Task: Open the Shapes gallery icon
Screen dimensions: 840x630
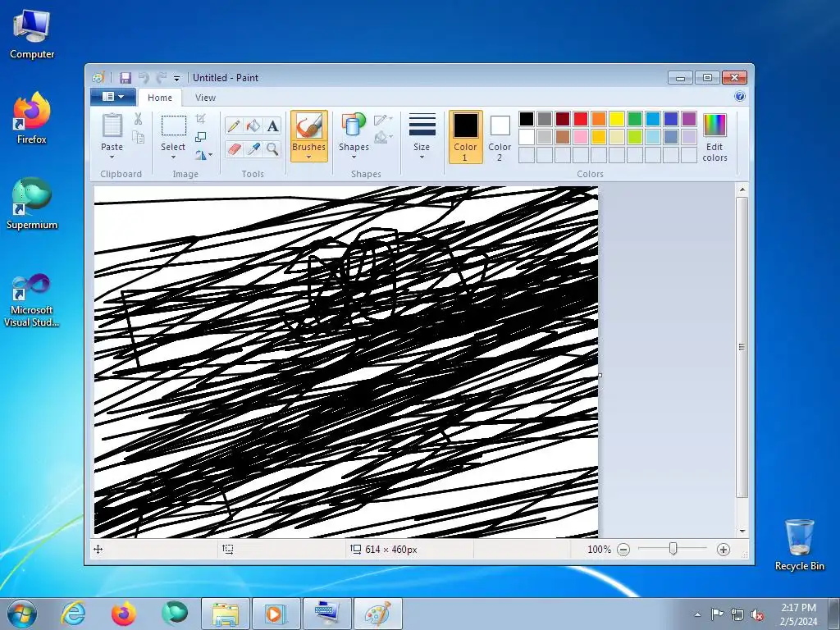Action: point(354,126)
